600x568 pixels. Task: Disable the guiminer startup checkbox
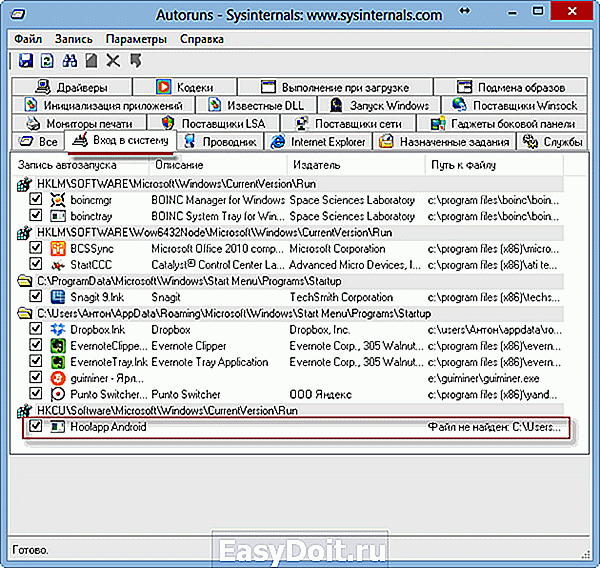[36, 377]
